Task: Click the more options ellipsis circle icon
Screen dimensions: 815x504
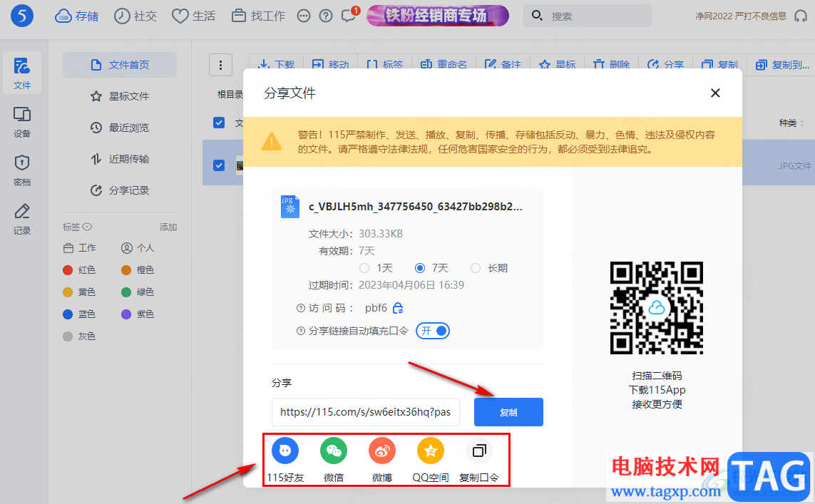Action: [304, 16]
